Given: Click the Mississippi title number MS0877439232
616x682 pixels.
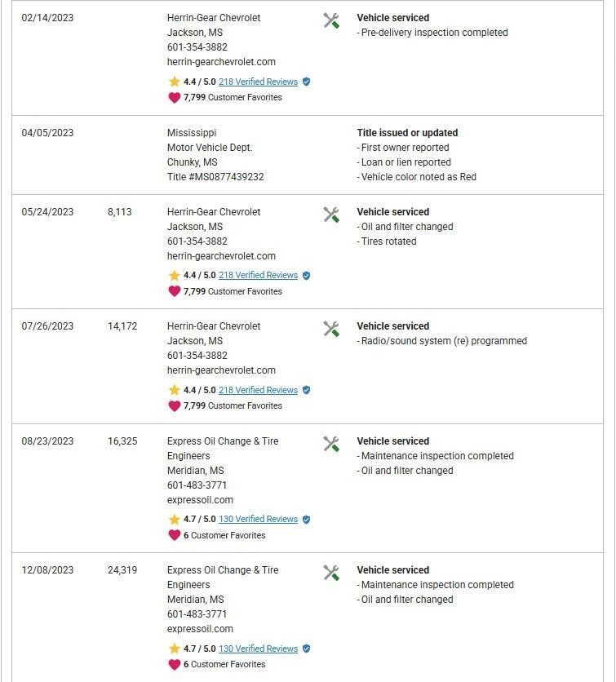Looking at the screenshot, I should click(x=215, y=177).
